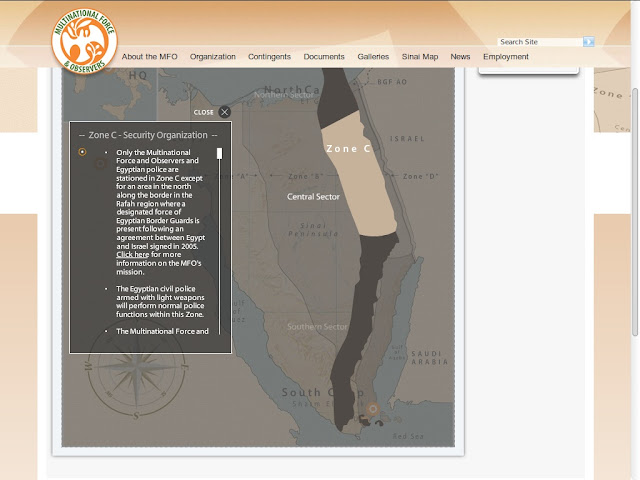Open the Contingents menu
Image resolution: width=640 pixels, height=480 pixels.
coord(269,57)
